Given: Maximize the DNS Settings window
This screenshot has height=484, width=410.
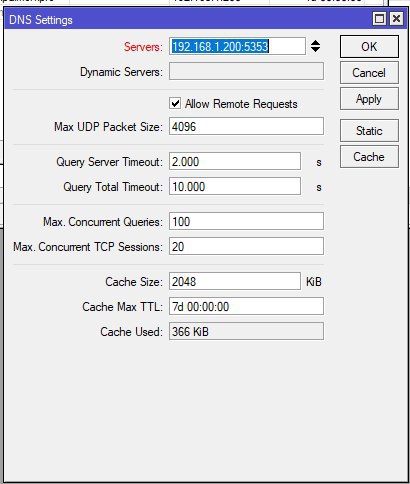Looking at the screenshot, I should [x=379, y=19].
